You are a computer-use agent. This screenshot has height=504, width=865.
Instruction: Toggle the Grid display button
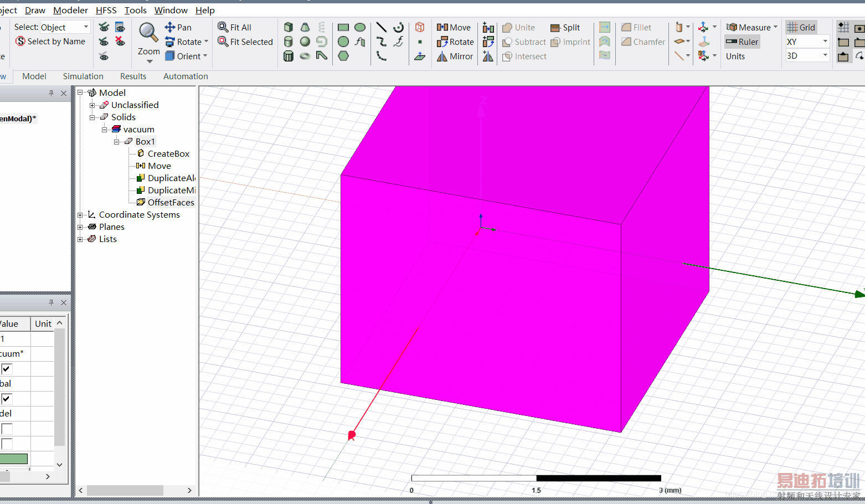pyautogui.click(x=801, y=27)
